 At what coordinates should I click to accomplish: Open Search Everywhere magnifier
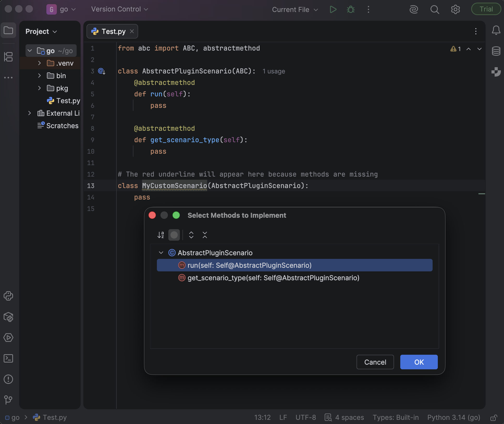point(434,10)
